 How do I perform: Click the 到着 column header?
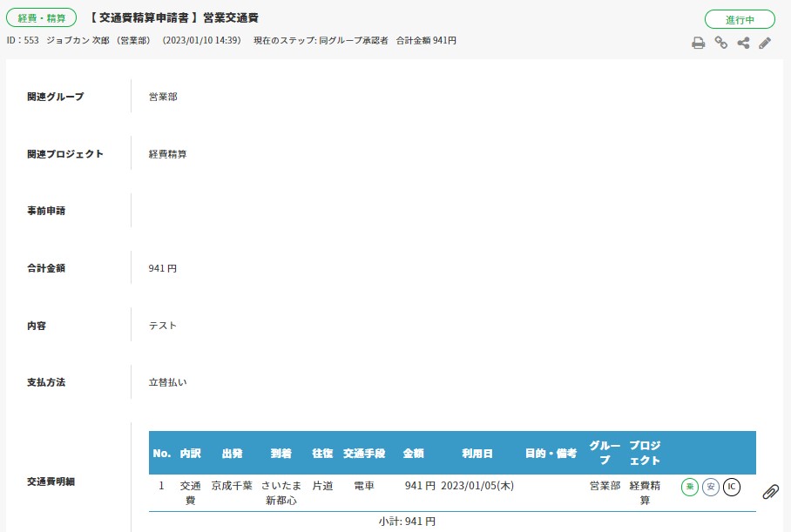coord(281,454)
